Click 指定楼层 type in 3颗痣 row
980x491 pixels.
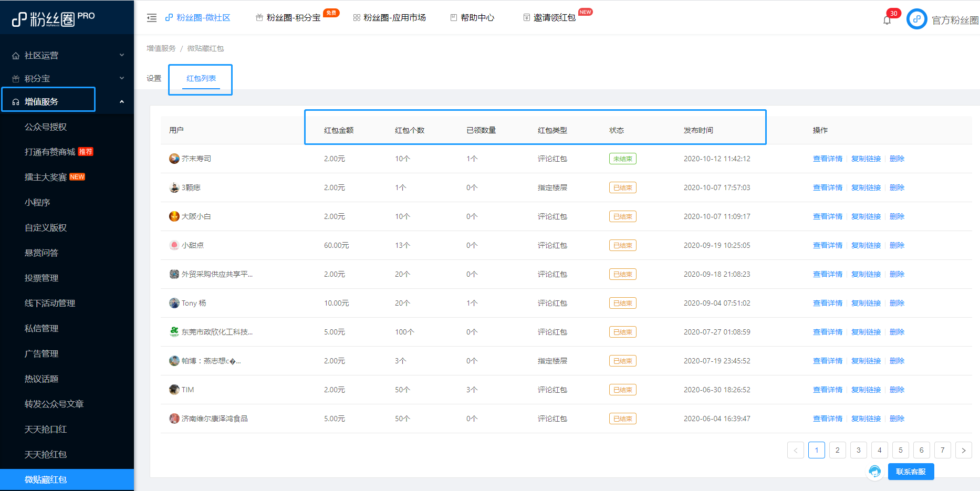coord(552,187)
